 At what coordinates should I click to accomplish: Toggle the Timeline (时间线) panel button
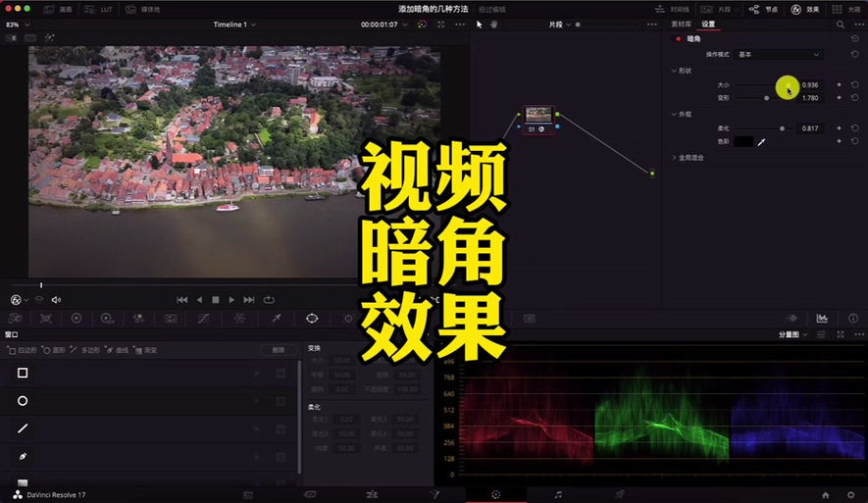point(672,10)
